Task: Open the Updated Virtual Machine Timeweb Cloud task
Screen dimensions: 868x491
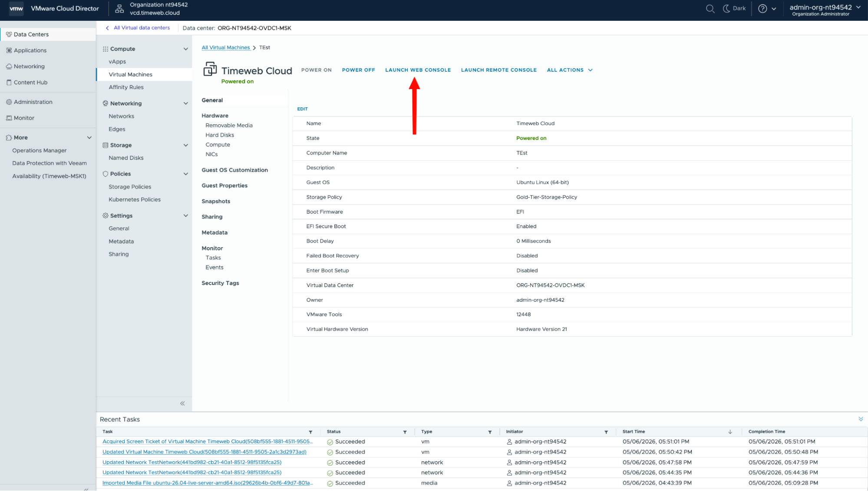Action: click(x=205, y=452)
